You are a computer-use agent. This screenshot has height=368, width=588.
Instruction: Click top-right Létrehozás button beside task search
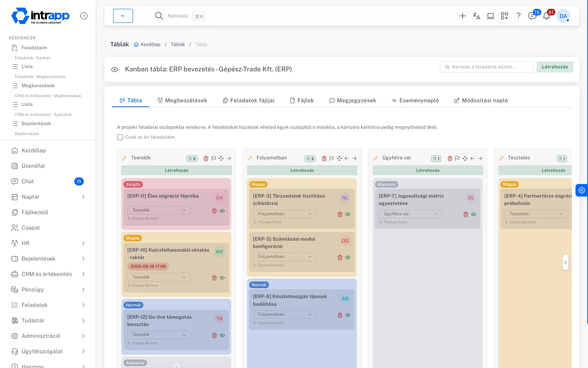click(x=555, y=67)
